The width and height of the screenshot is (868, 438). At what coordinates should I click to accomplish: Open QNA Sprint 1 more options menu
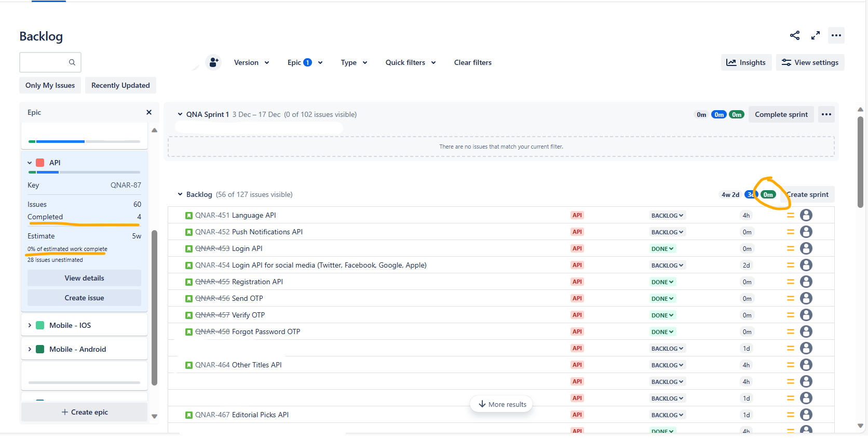click(x=826, y=114)
